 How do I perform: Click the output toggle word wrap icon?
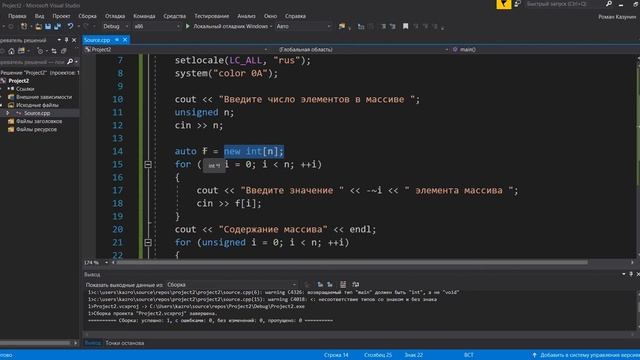(x=356, y=284)
